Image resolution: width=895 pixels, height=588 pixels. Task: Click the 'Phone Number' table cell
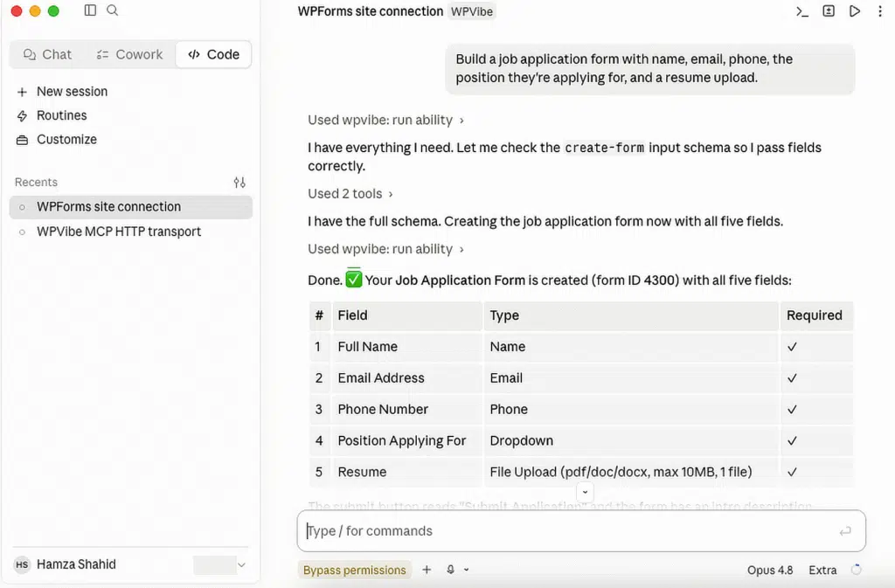pyautogui.click(x=407, y=410)
